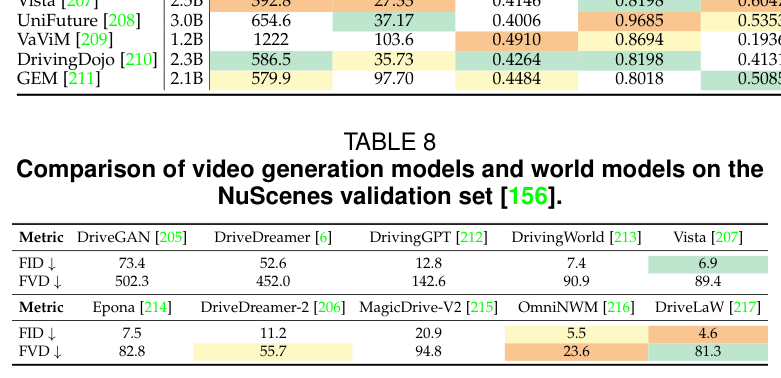Image resolution: width=781 pixels, height=378 pixels.
Task: Click the orange highlighted value 0.4910
Action: coord(517,40)
